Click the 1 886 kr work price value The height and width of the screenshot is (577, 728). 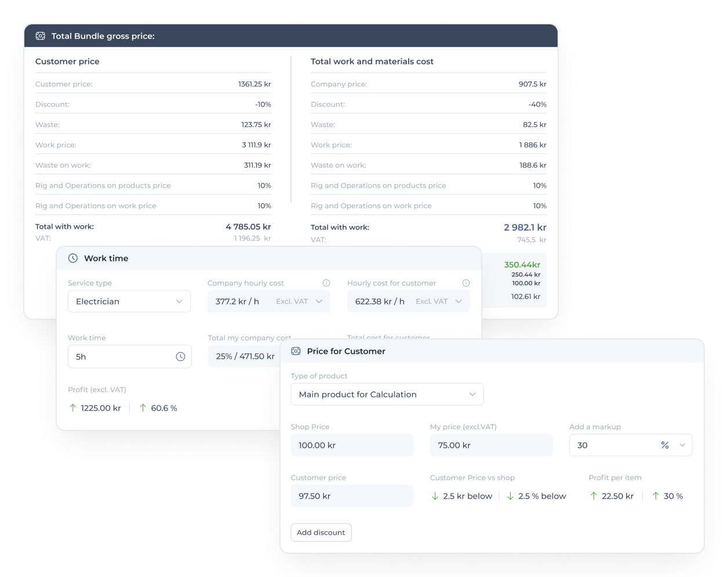coord(533,145)
